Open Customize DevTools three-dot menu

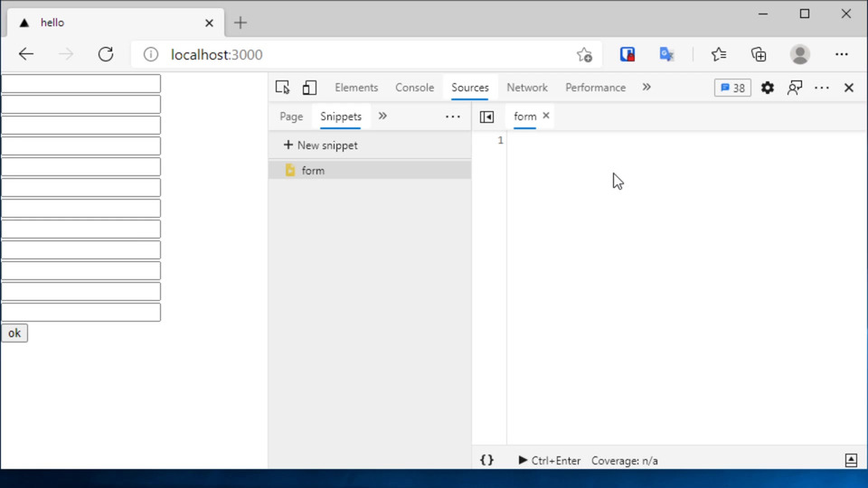pyautogui.click(x=822, y=88)
